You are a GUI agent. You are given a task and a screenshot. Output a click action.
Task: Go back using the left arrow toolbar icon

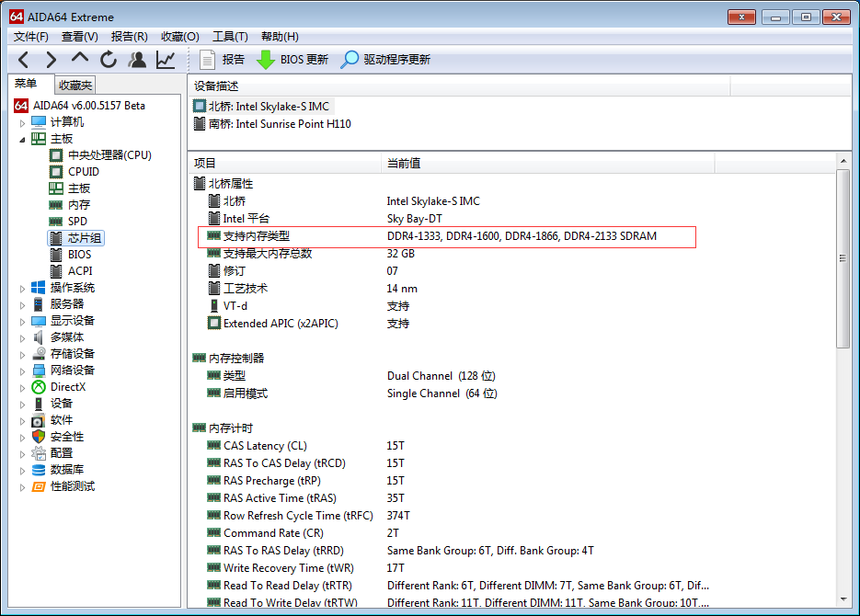click(x=23, y=59)
